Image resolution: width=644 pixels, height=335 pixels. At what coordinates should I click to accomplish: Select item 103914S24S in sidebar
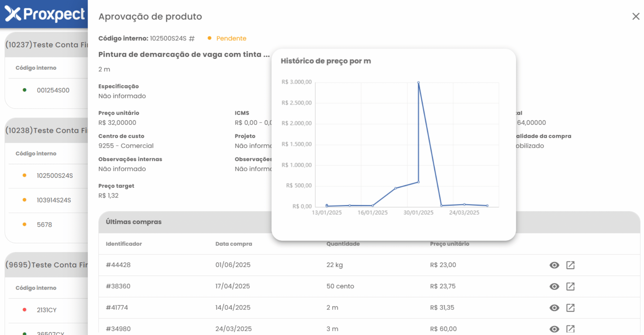tap(54, 200)
